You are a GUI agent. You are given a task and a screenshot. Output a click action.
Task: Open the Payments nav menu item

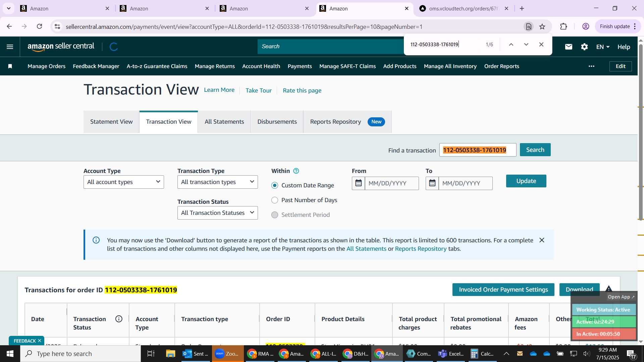[x=300, y=66]
